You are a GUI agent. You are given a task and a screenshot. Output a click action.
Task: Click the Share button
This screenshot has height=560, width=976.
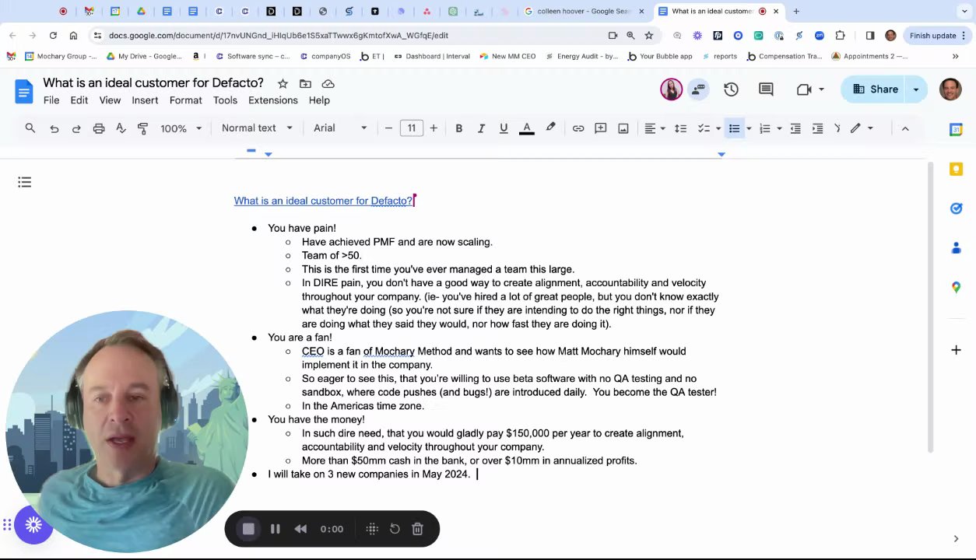[875, 89]
